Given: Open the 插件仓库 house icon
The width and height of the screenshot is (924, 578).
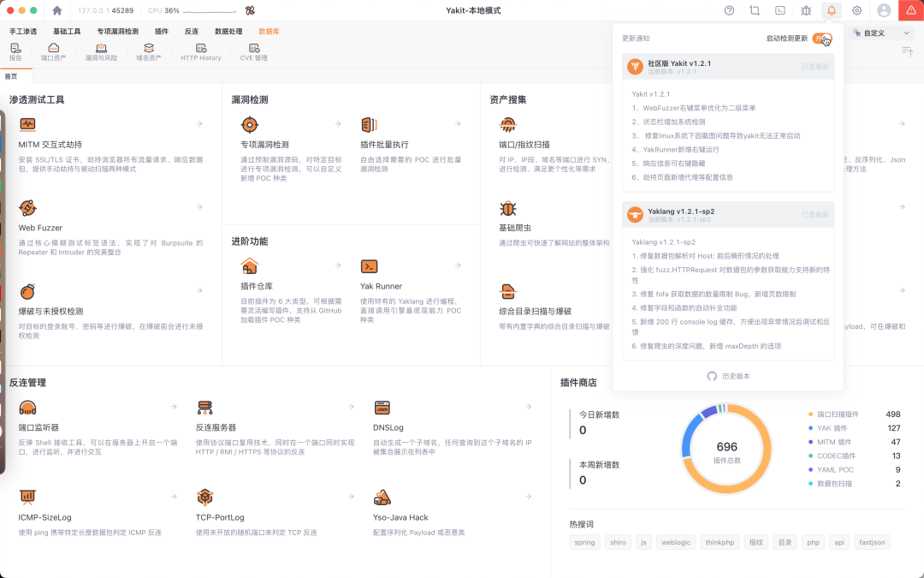Looking at the screenshot, I should 250,266.
